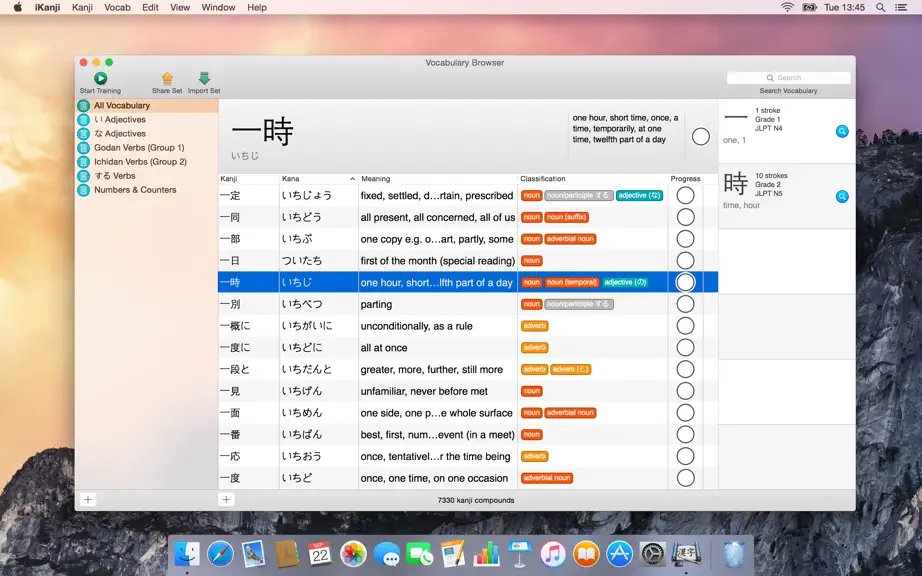The image size is (922, 576).
Task: Toggle progress circle for 一定 row
Action: click(686, 196)
